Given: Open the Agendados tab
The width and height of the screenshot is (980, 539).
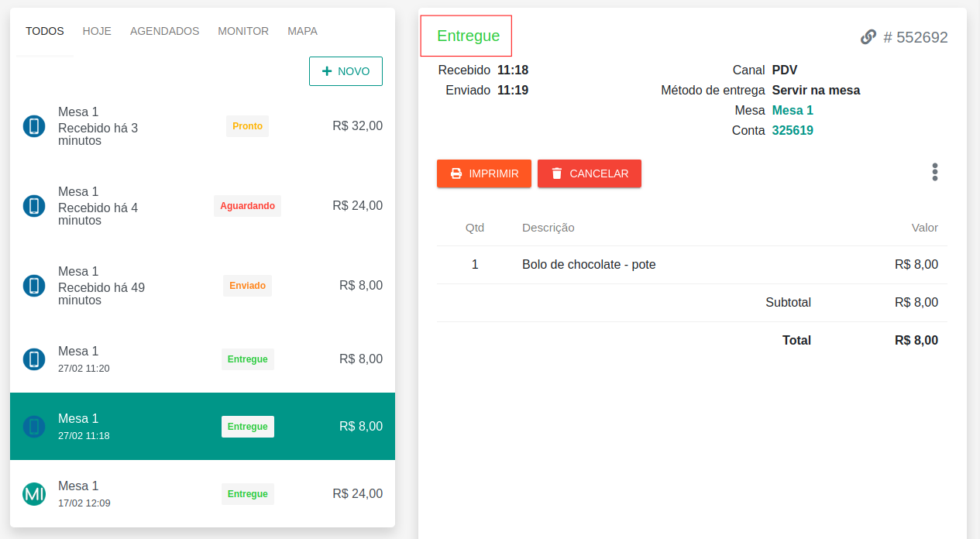Looking at the screenshot, I should (164, 32).
